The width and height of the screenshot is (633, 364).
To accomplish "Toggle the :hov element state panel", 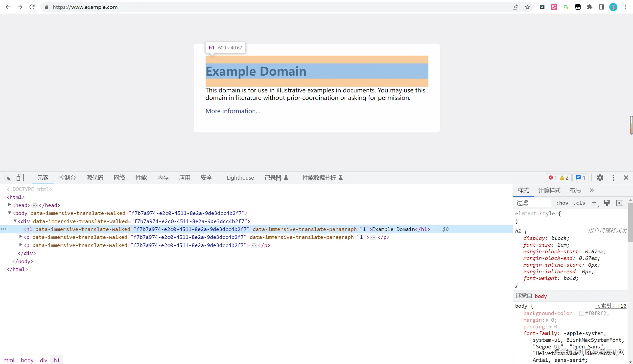I will coord(562,203).
